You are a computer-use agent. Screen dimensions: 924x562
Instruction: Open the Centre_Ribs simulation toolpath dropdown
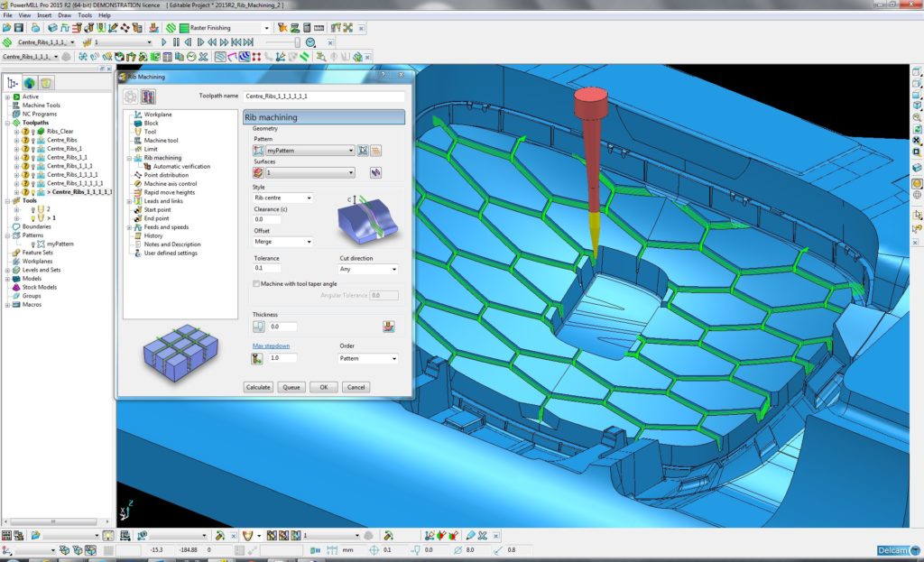pyautogui.click(x=72, y=42)
